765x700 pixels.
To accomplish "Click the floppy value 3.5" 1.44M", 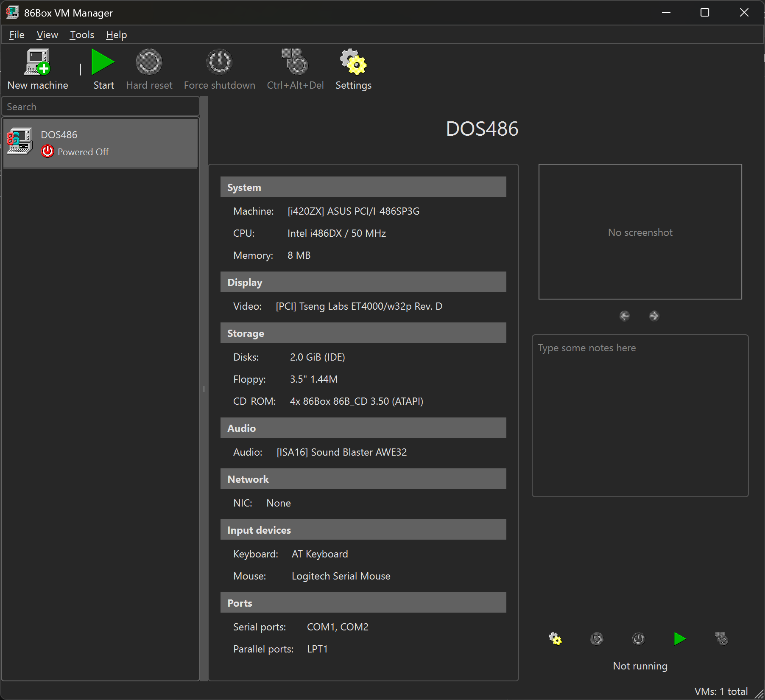I will tap(313, 379).
